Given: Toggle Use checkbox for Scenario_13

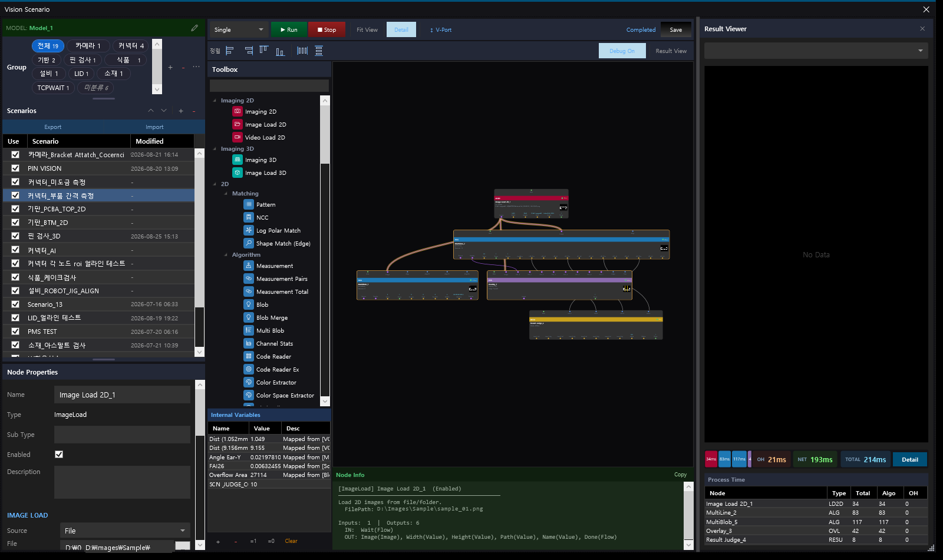Looking at the screenshot, I should coord(15,304).
